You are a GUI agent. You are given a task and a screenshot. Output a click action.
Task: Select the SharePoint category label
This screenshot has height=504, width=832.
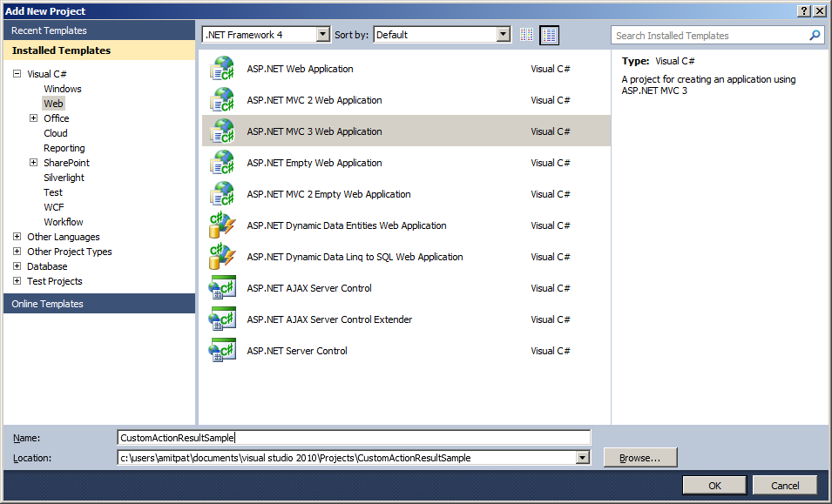[x=67, y=163]
